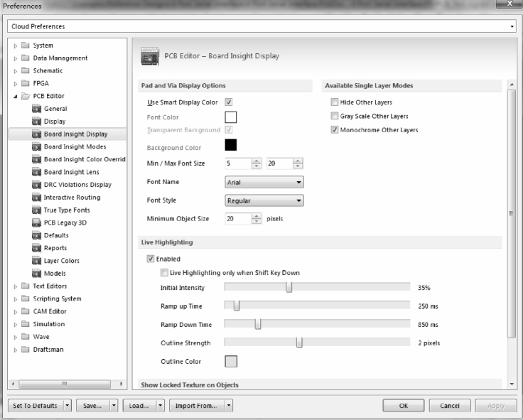Image resolution: width=523 pixels, height=420 pixels.
Task: Click the Ramp Down Time slider handle
Action: 258,324
